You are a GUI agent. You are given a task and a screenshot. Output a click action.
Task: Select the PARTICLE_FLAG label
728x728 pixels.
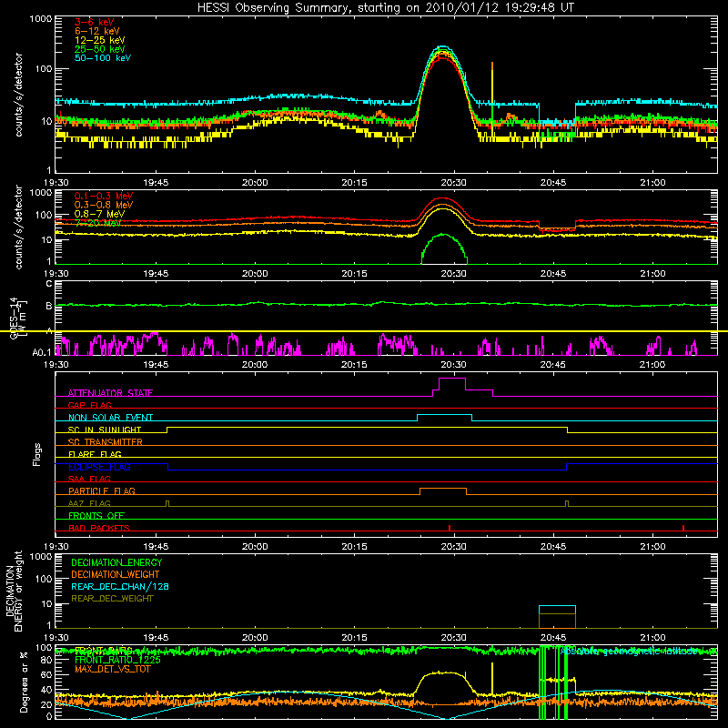point(102,490)
